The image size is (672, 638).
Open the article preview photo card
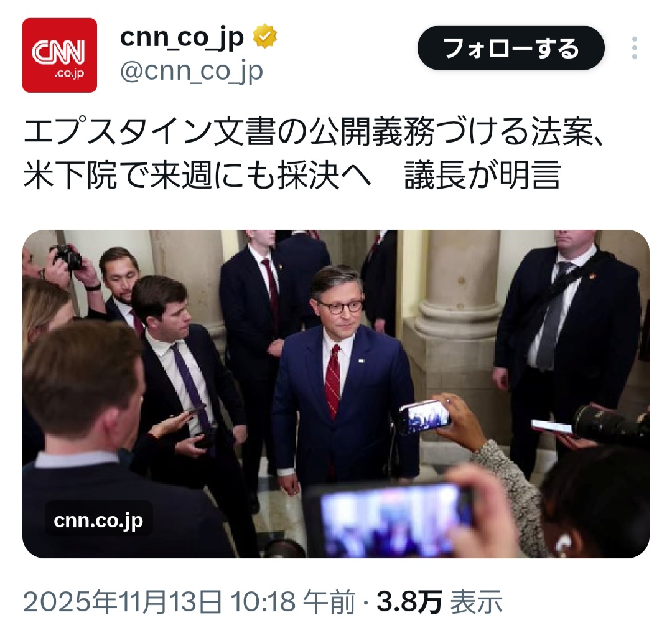(x=335, y=393)
